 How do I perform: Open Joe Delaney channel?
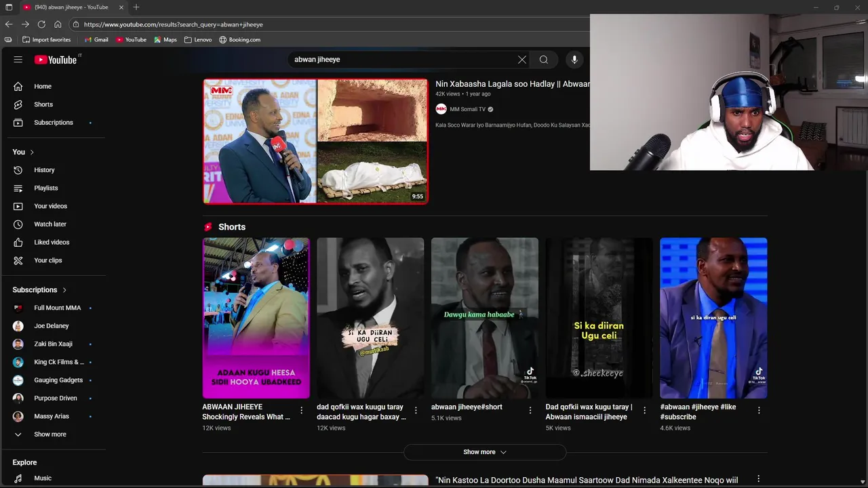(53, 326)
